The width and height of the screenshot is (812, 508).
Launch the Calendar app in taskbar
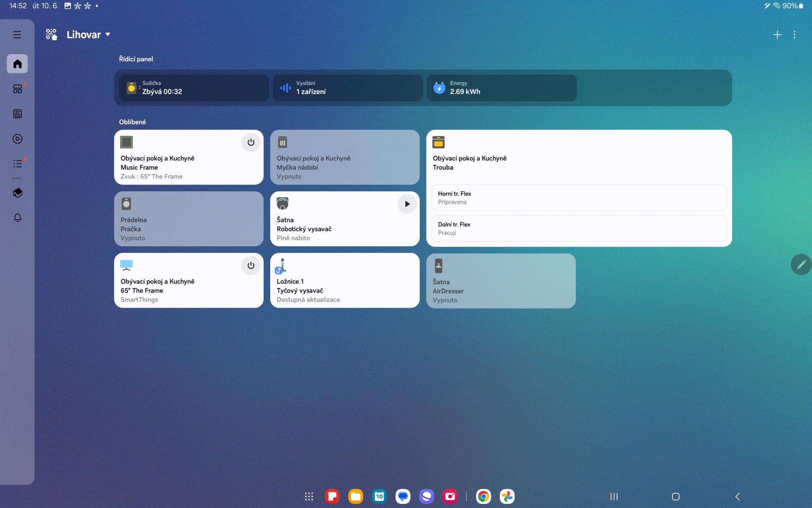coord(379,497)
